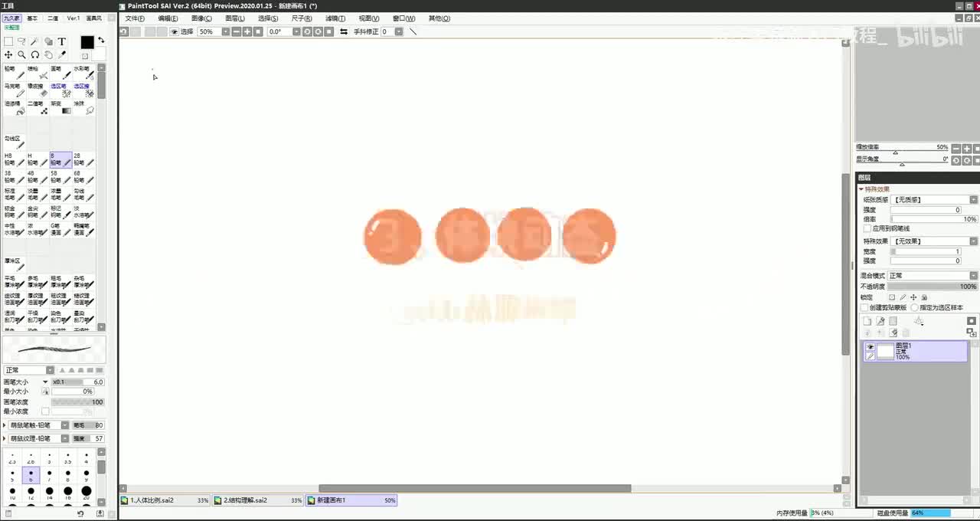Viewport: 980px width, 521px height.
Task: Enable 创建剪贴蒙版 checkbox
Action: 864,307
